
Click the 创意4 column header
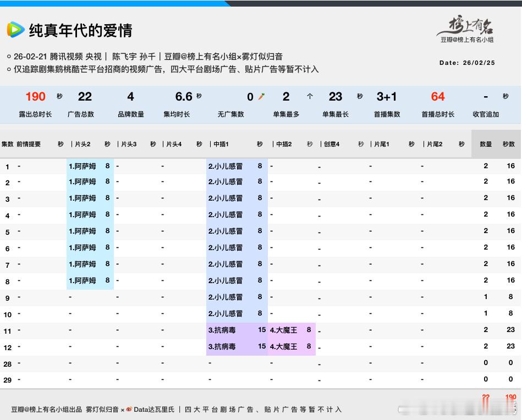[x=332, y=144]
